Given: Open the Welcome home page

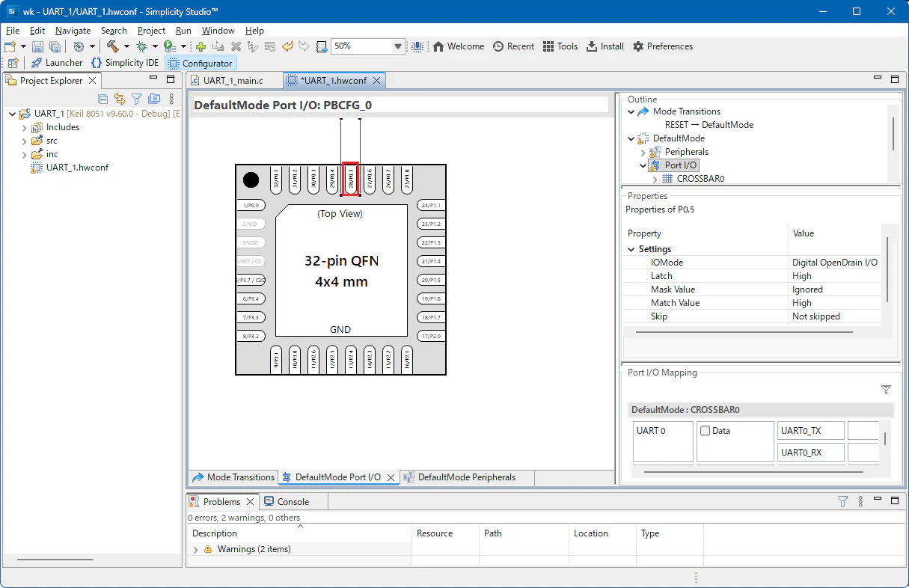Looking at the screenshot, I should (x=458, y=46).
